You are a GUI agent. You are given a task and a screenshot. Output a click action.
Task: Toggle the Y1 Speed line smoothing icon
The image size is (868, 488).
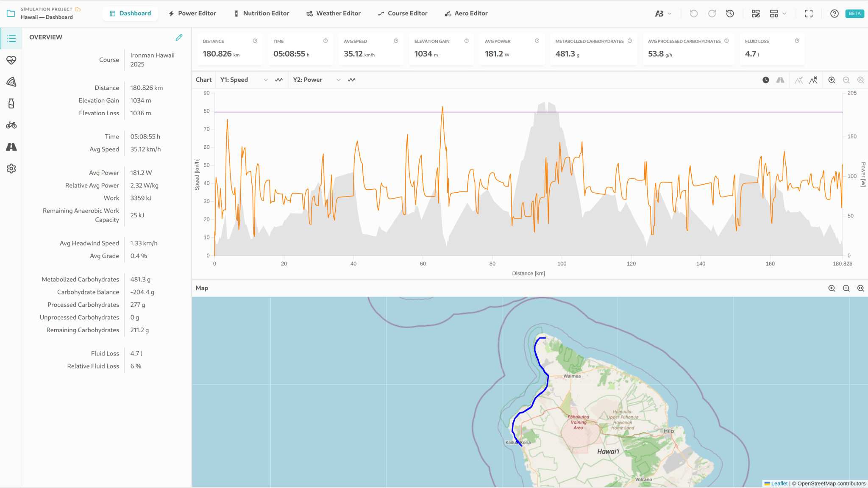[279, 80]
